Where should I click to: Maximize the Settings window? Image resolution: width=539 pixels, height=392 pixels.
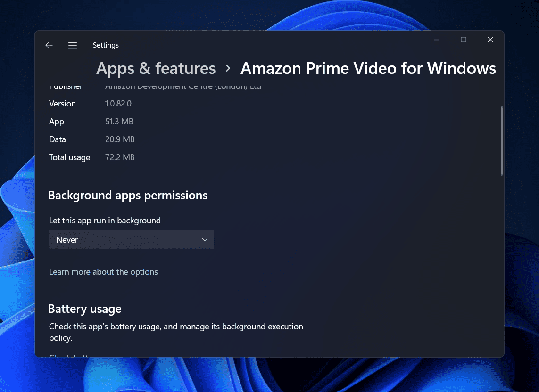(x=464, y=40)
